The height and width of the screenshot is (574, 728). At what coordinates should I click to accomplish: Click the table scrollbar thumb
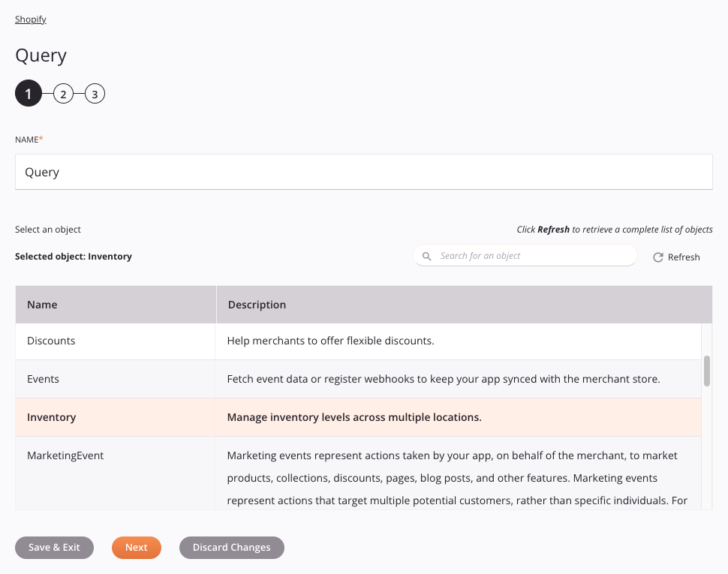(706, 371)
